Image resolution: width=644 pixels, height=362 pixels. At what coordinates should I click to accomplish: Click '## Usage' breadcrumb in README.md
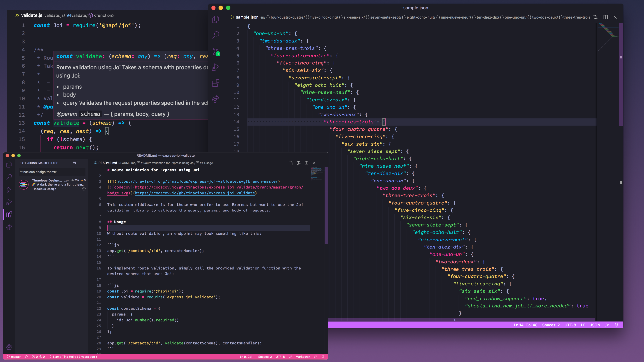tap(204, 163)
